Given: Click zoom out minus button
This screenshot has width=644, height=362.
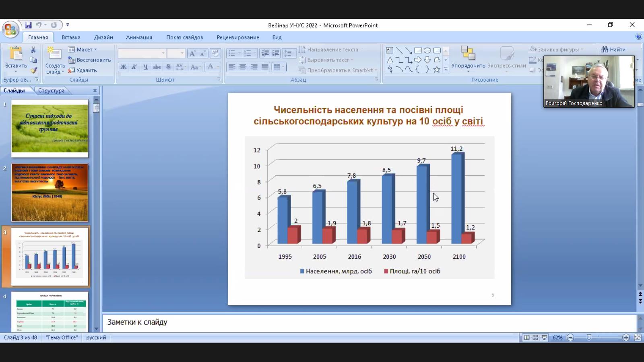Looking at the screenshot, I should (x=570, y=337).
